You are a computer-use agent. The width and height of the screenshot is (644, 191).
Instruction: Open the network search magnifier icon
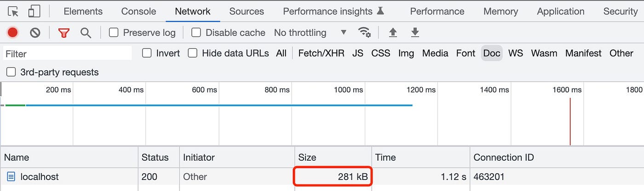point(86,33)
